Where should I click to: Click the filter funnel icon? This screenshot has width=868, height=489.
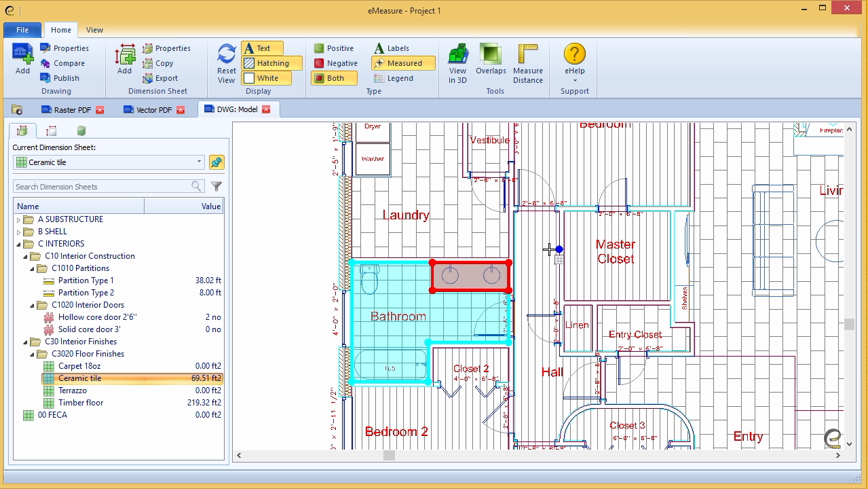click(x=216, y=186)
